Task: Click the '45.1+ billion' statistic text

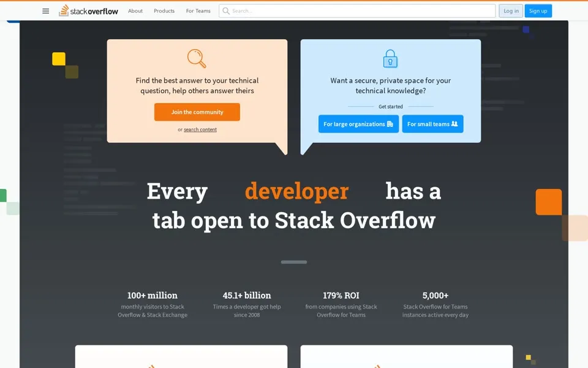Action: (x=247, y=296)
